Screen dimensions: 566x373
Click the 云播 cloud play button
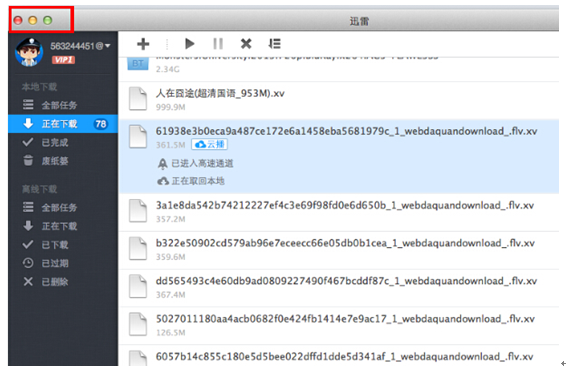(209, 144)
